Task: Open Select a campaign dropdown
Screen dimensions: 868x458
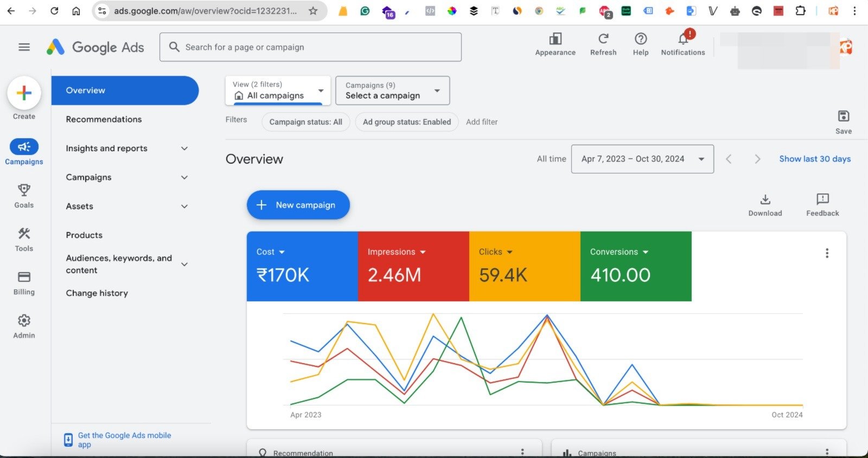Action: tap(392, 91)
